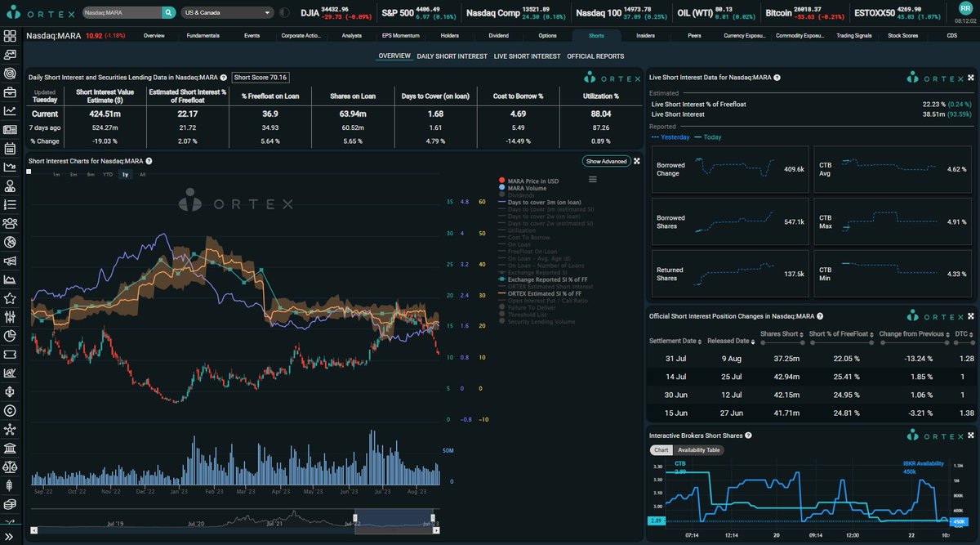
Task: Open the Fundamentals tab
Action: pyautogui.click(x=202, y=36)
